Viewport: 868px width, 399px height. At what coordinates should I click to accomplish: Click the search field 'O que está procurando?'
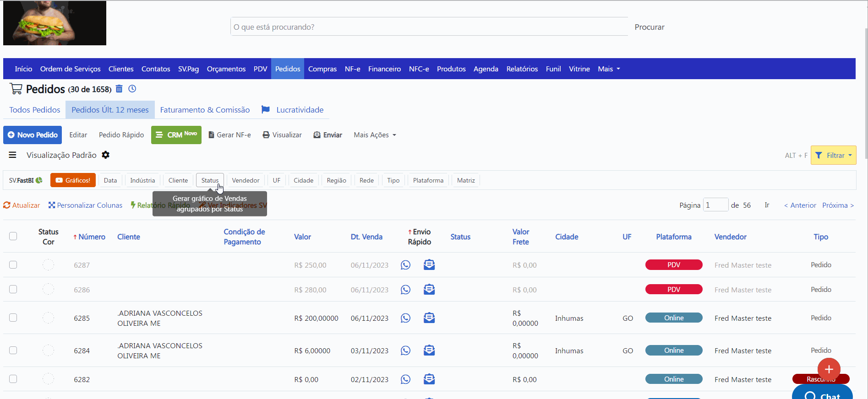[x=429, y=27]
